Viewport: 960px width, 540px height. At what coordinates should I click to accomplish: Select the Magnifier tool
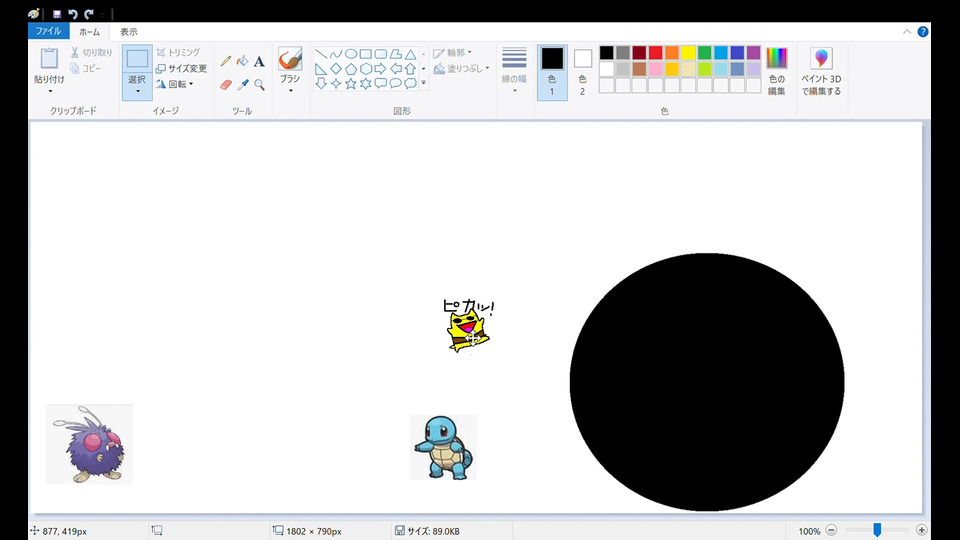tap(259, 84)
